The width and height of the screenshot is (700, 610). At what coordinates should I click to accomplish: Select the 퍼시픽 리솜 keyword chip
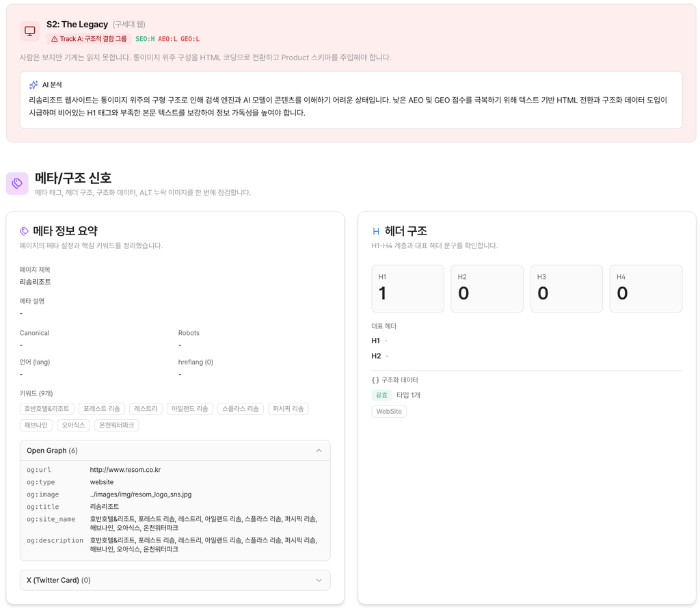click(x=288, y=408)
